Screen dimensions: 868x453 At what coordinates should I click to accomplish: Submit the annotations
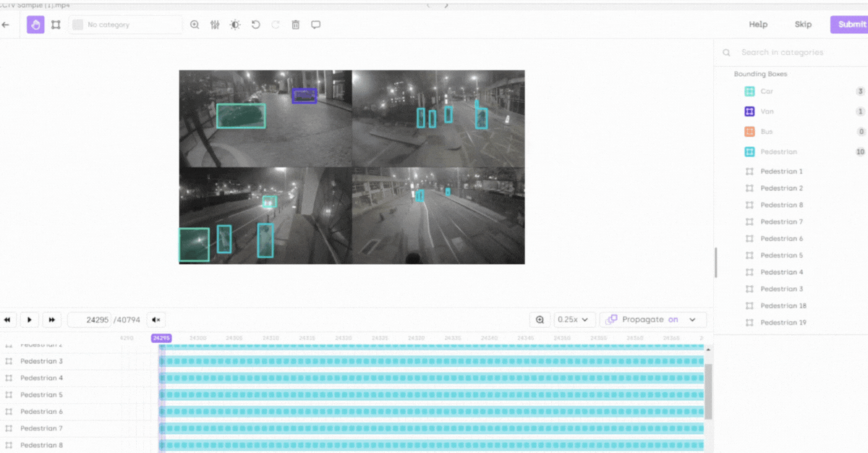[851, 25]
